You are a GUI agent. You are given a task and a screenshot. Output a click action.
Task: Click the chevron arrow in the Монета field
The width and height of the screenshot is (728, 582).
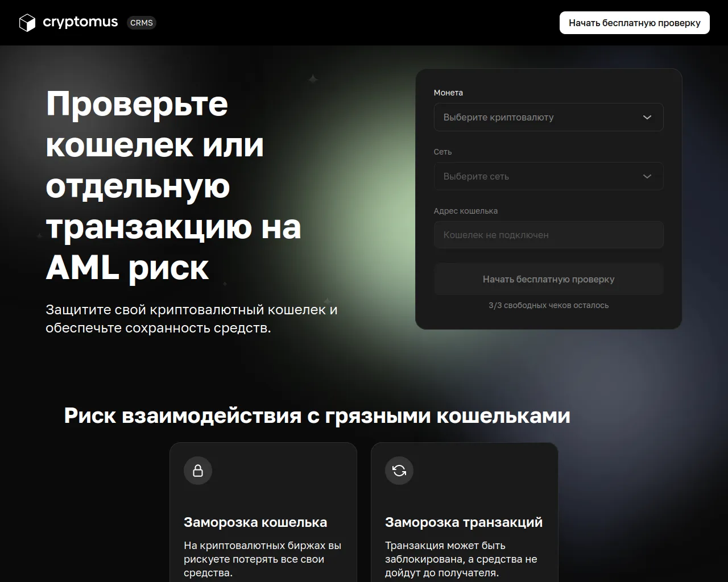[647, 117]
